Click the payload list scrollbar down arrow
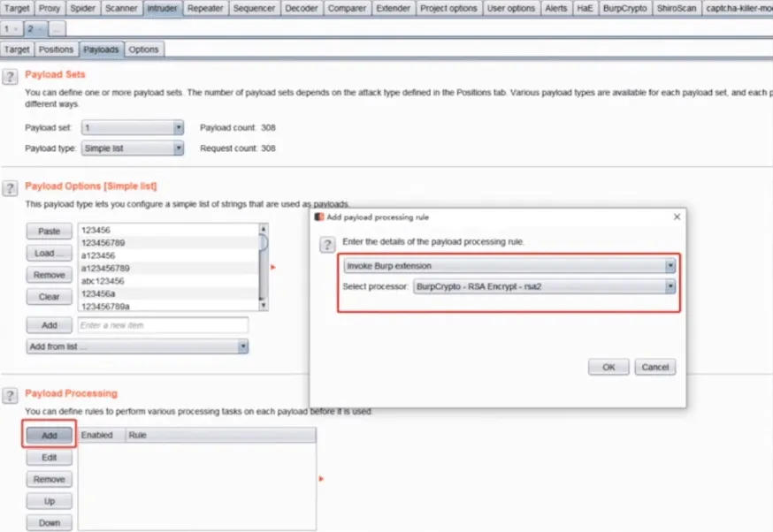This screenshot has height=532, width=773. pyautogui.click(x=264, y=306)
